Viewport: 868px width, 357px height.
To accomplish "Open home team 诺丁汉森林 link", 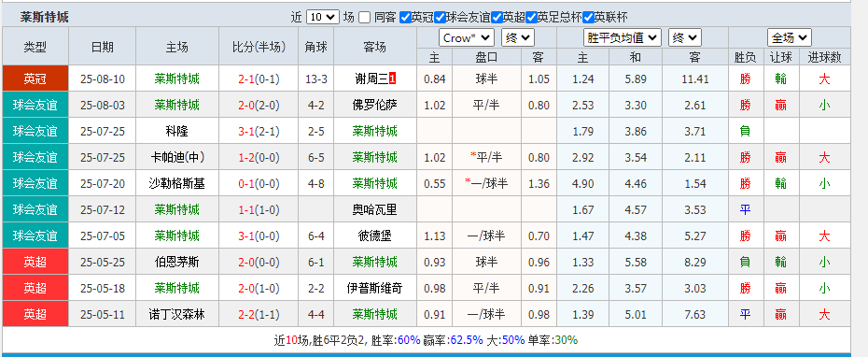I will click(x=176, y=314).
